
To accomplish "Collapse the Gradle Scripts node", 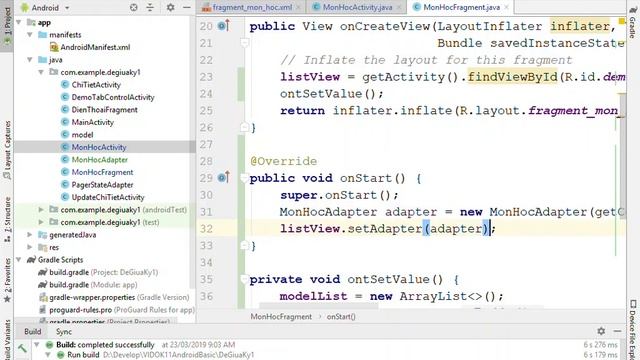I will [19, 260].
